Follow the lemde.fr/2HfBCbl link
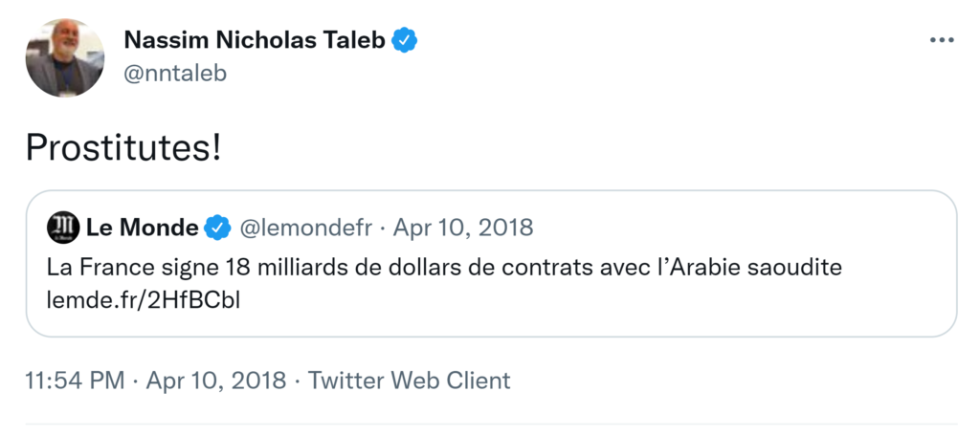This screenshot has width=980, height=436. [144, 299]
